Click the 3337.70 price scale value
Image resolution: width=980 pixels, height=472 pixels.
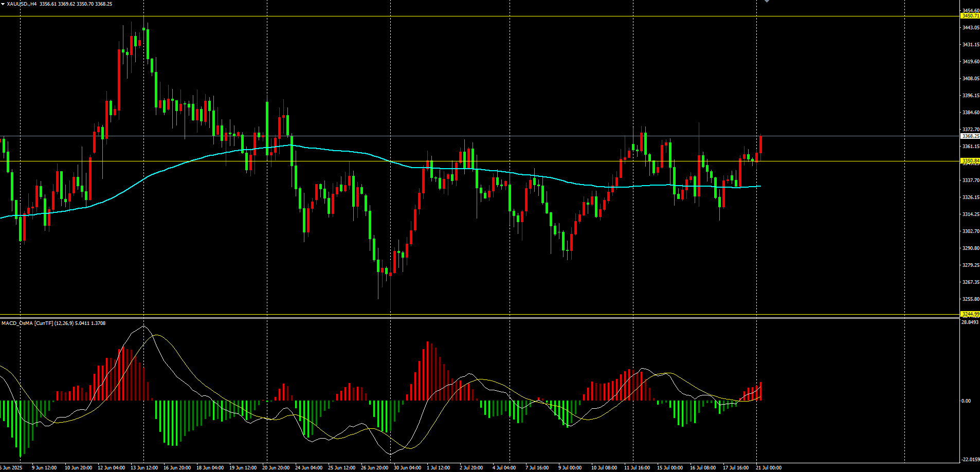[x=971, y=180]
